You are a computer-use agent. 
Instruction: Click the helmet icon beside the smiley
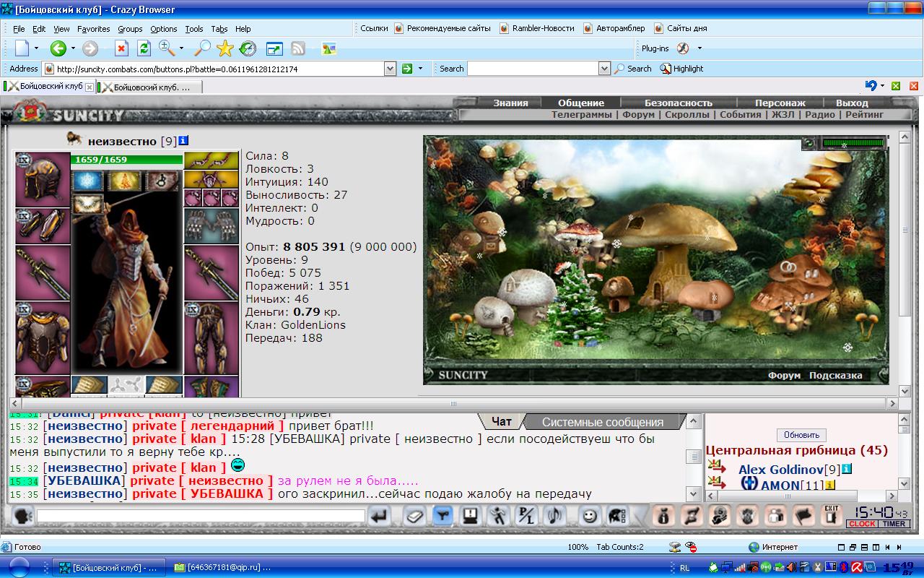(618, 516)
